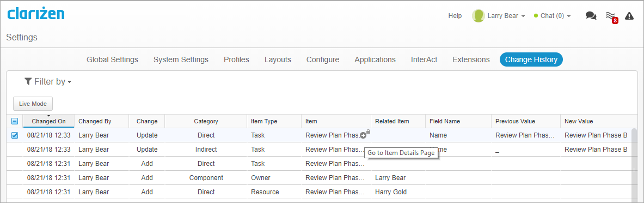
Task: Click the Clarizen logo
Action: (x=36, y=13)
